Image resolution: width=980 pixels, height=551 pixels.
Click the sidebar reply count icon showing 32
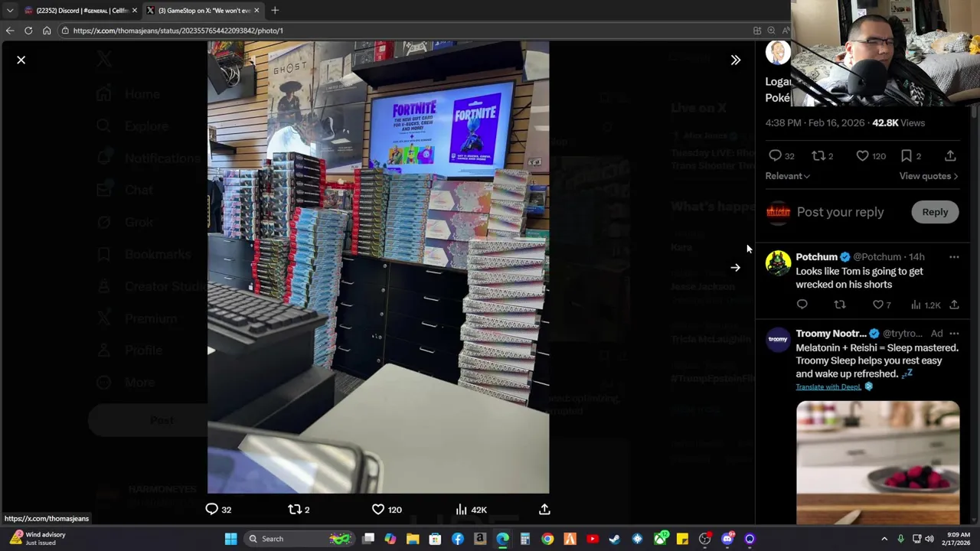pos(775,155)
